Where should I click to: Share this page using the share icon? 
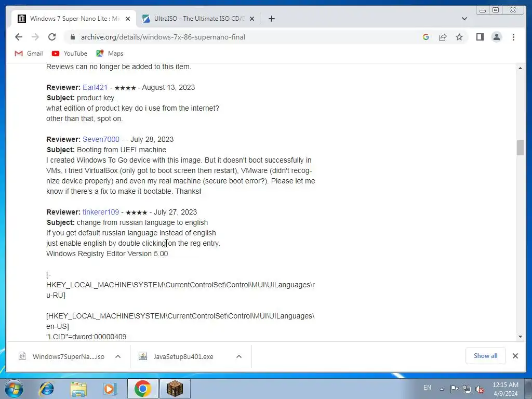(443, 37)
